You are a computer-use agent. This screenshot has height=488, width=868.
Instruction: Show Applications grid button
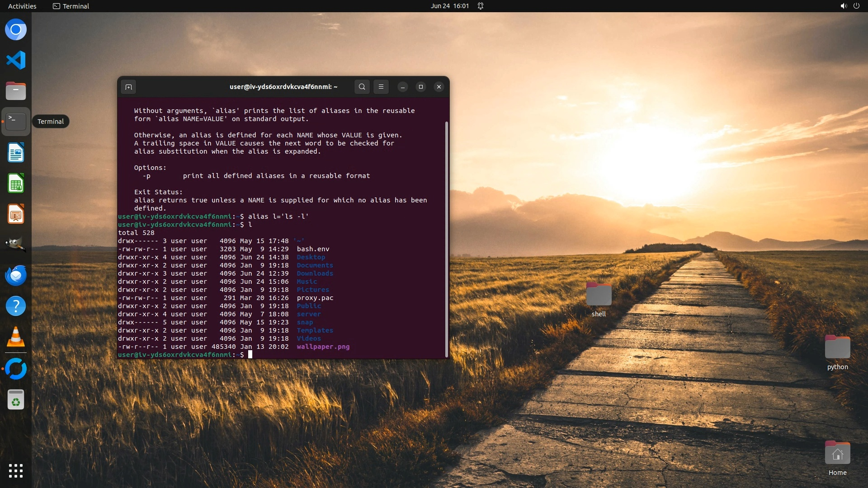pos(16,471)
